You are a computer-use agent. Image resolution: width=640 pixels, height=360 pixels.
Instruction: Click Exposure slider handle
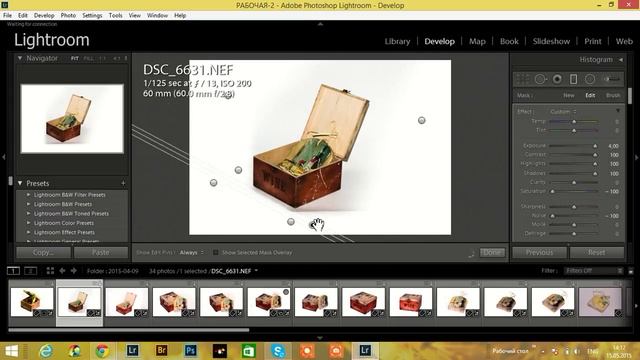pos(595,146)
